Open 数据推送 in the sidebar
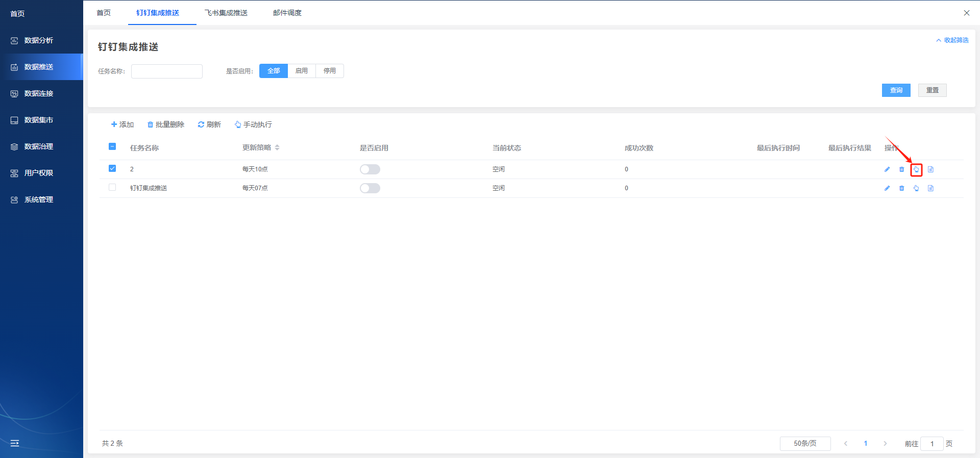 click(41, 67)
